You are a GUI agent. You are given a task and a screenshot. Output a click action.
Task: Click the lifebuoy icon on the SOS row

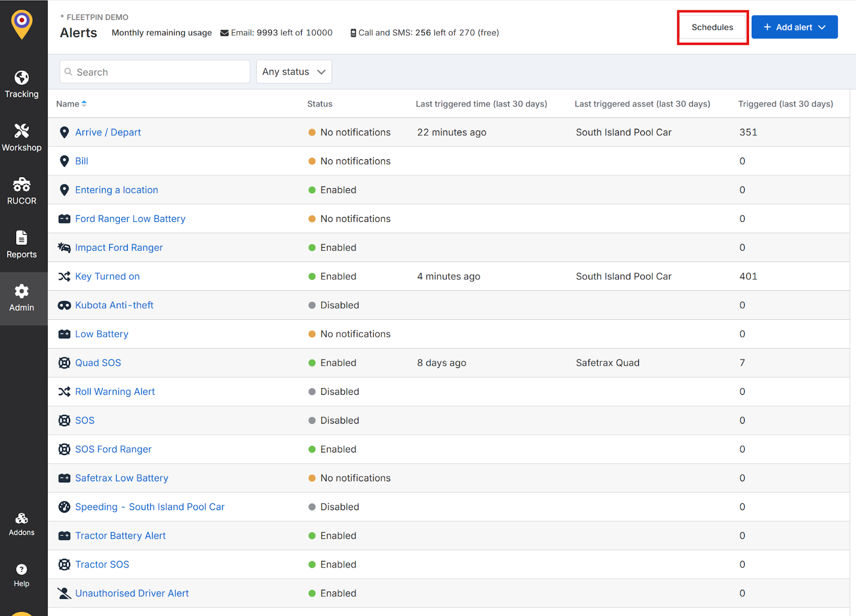(64, 421)
